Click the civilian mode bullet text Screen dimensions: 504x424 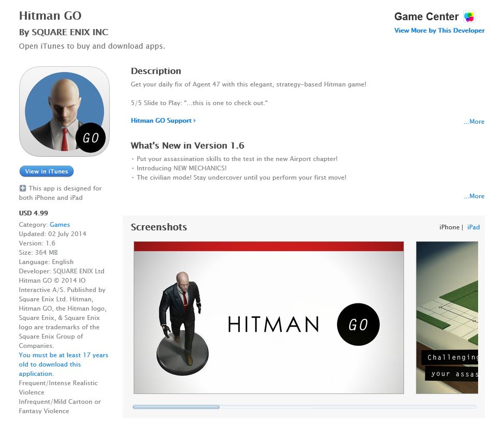click(x=241, y=177)
